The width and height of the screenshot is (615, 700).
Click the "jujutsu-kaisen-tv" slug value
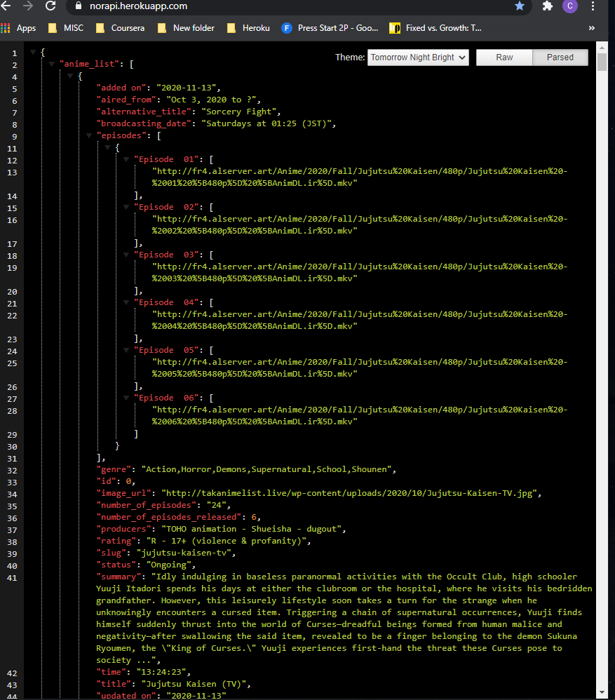coord(186,553)
